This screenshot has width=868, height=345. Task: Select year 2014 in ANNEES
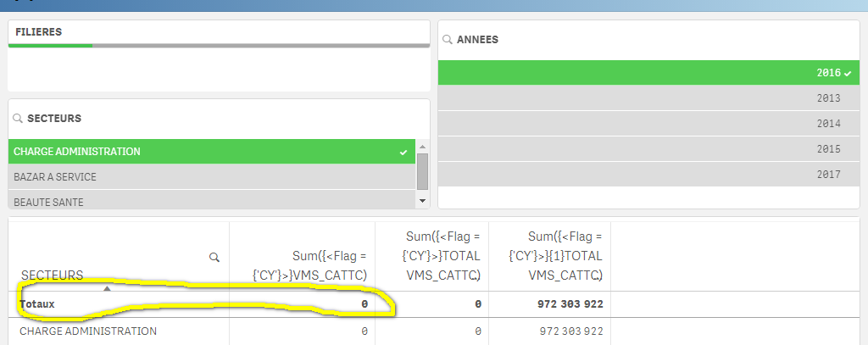(x=648, y=124)
